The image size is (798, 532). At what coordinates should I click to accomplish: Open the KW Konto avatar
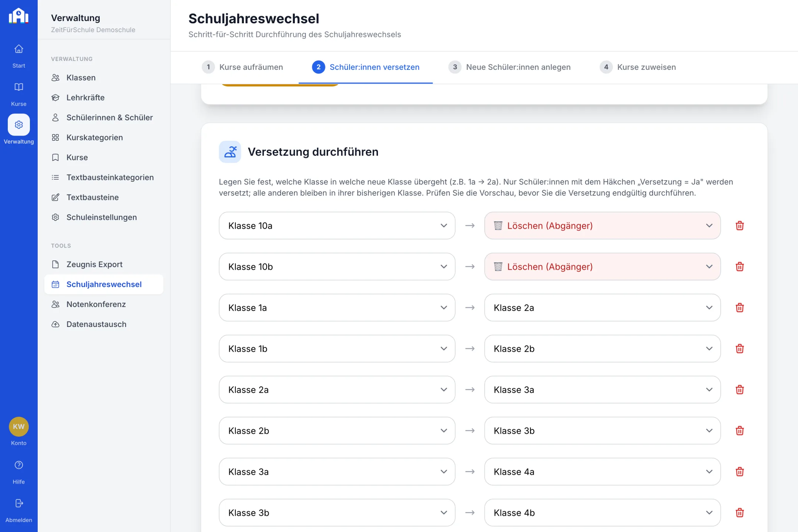click(x=18, y=427)
